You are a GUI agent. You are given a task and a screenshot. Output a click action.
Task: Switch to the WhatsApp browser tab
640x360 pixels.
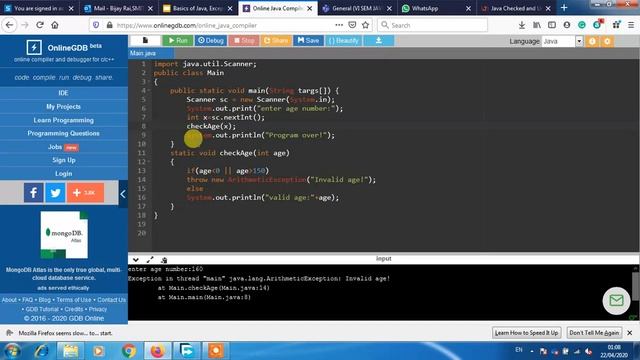coord(436,8)
